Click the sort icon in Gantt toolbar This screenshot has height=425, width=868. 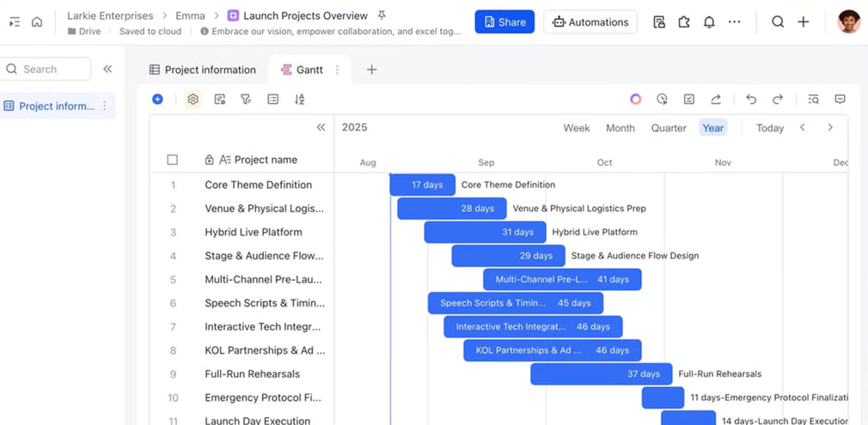pyautogui.click(x=299, y=100)
